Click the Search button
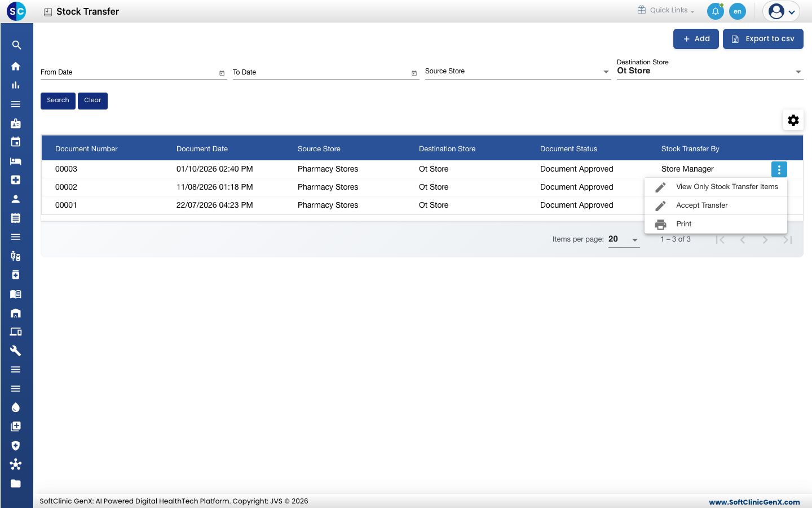This screenshot has width=812, height=508. [58, 100]
